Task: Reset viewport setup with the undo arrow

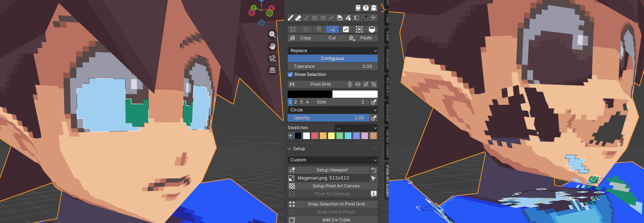Action: tap(374, 170)
